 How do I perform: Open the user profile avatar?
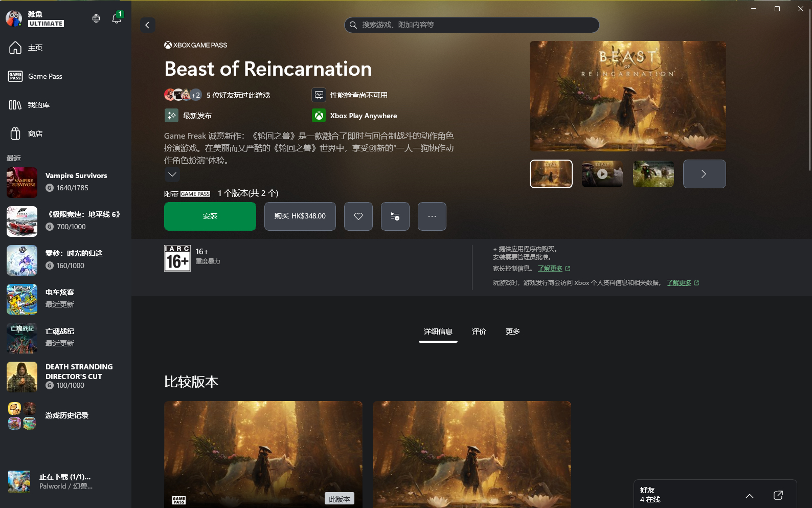pos(14,18)
